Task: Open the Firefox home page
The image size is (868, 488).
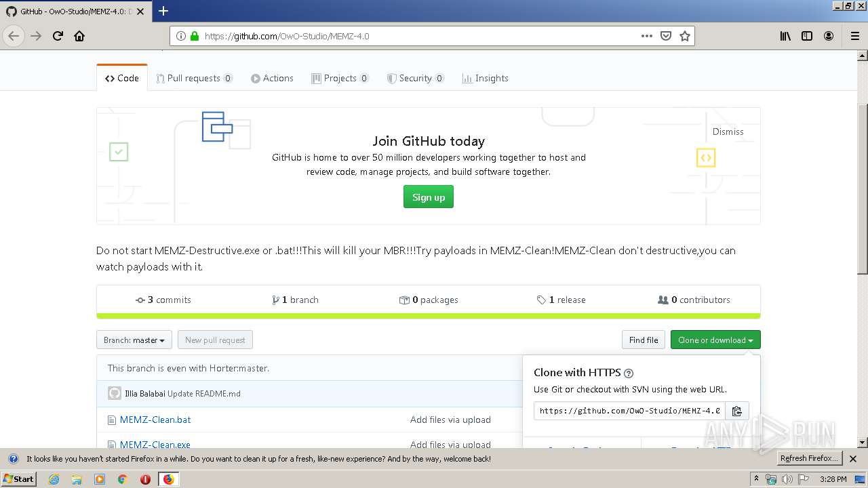Action: (79, 36)
